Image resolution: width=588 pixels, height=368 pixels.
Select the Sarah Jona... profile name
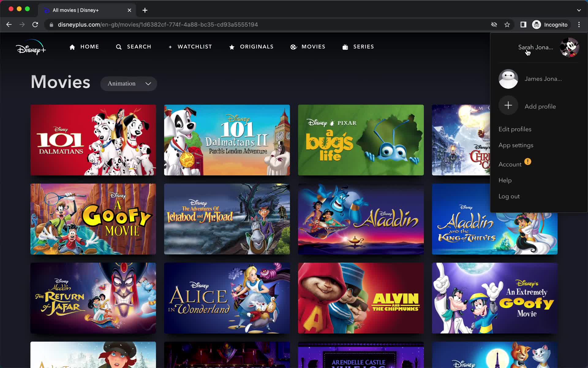tap(536, 47)
